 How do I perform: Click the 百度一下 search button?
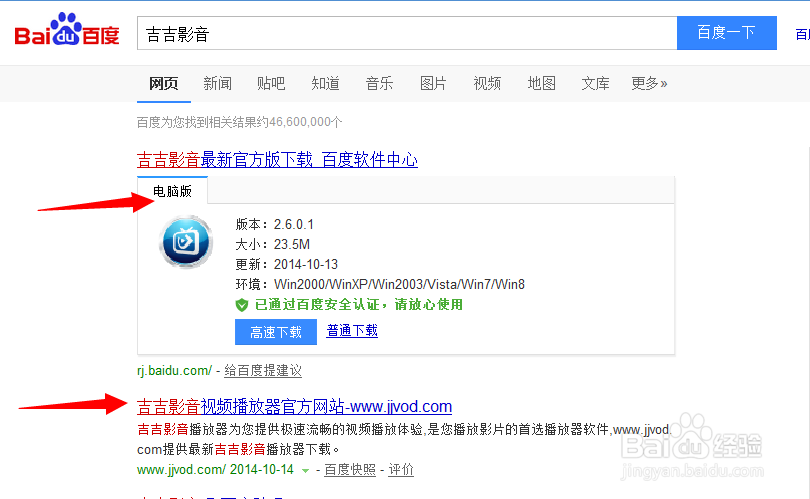point(727,33)
